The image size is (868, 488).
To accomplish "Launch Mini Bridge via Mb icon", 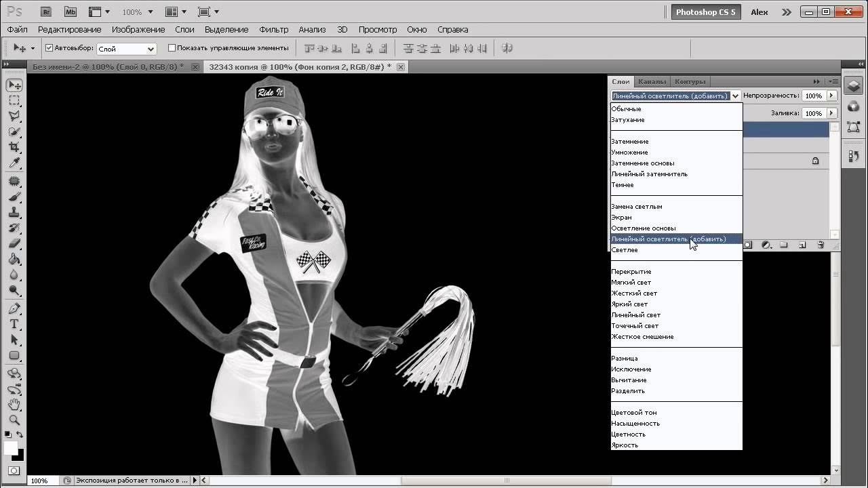I will point(70,12).
